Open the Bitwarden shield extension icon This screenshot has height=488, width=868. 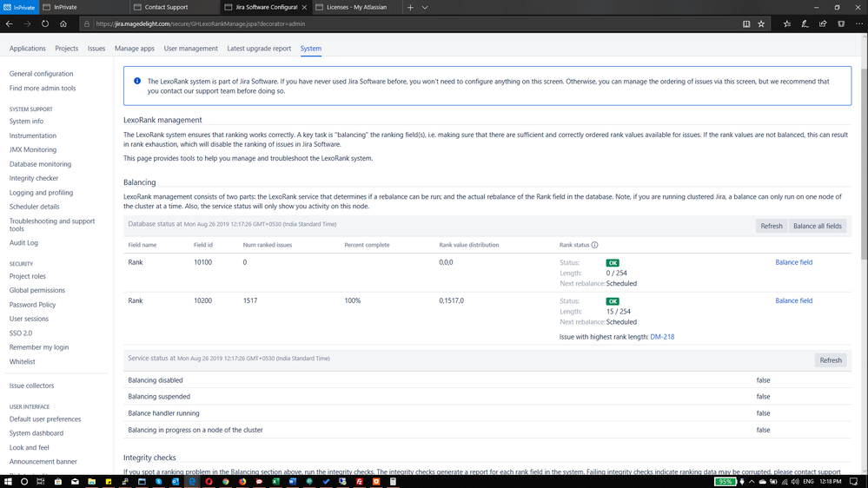click(x=841, y=23)
